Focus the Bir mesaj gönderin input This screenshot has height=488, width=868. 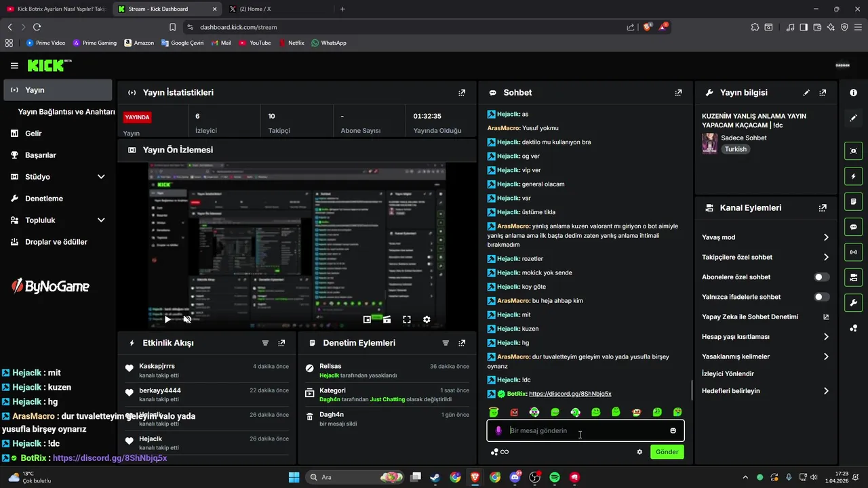(x=585, y=430)
